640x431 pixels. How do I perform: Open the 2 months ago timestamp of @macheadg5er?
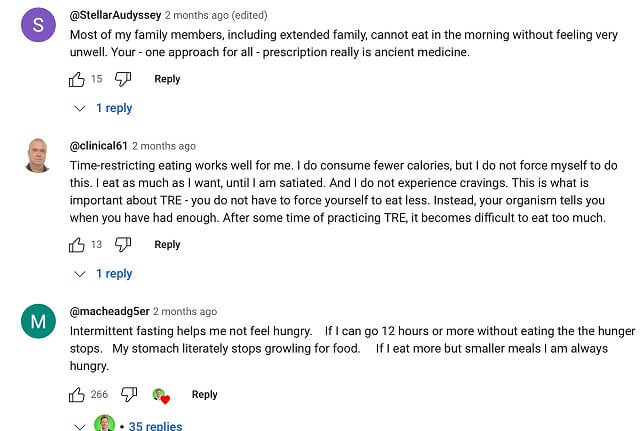coord(185,311)
